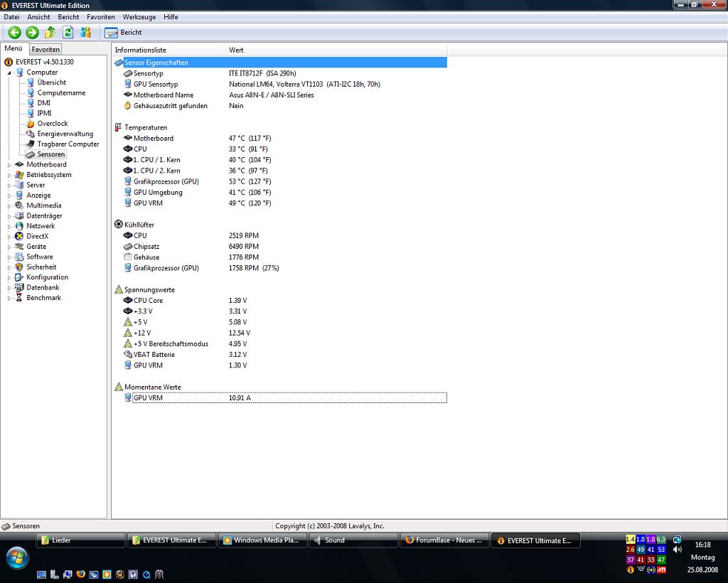Select the Sensor Eigenschaften header row

tap(280, 62)
